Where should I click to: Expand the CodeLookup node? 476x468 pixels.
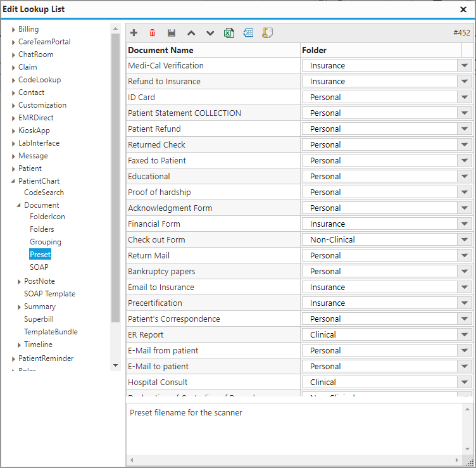pyautogui.click(x=13, y=80)
